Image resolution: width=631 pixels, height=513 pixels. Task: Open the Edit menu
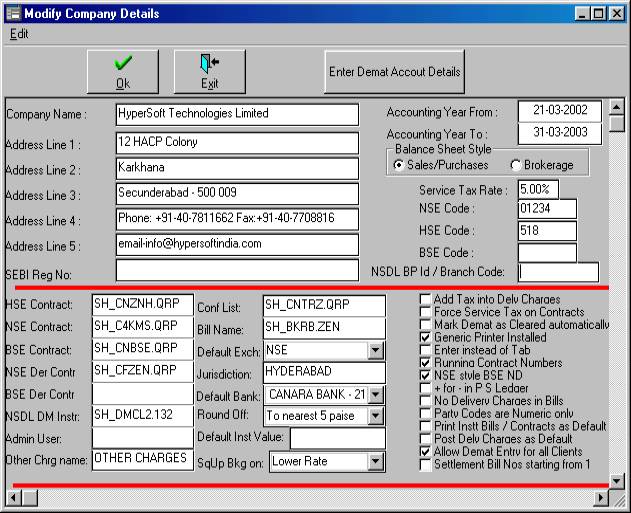pos(19,33)
